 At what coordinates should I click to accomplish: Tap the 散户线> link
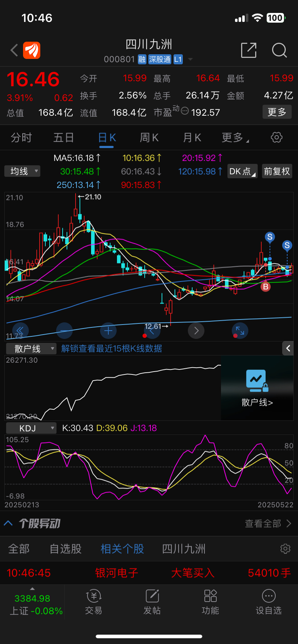tap(257, 402)
